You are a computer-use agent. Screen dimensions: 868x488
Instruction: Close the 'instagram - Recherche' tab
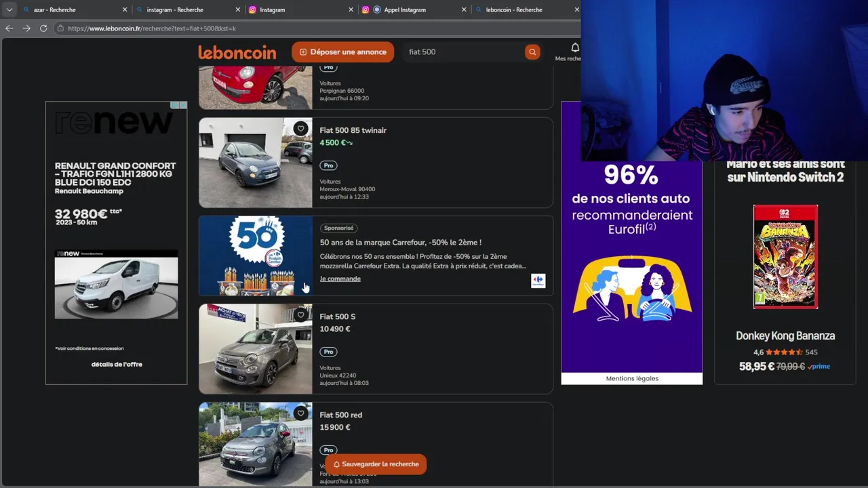(x=238, y=9)
